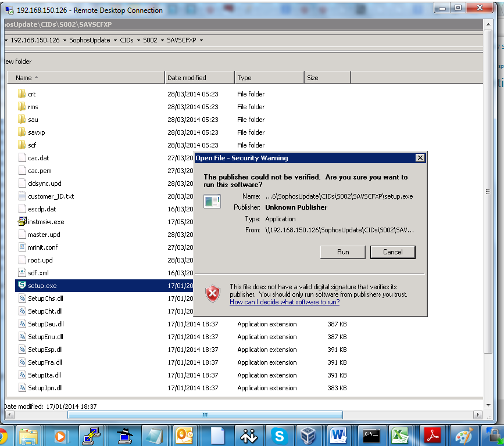Expand the SophosUpdate breadcrumb dropdown arrow

click(x=115, y=41)
